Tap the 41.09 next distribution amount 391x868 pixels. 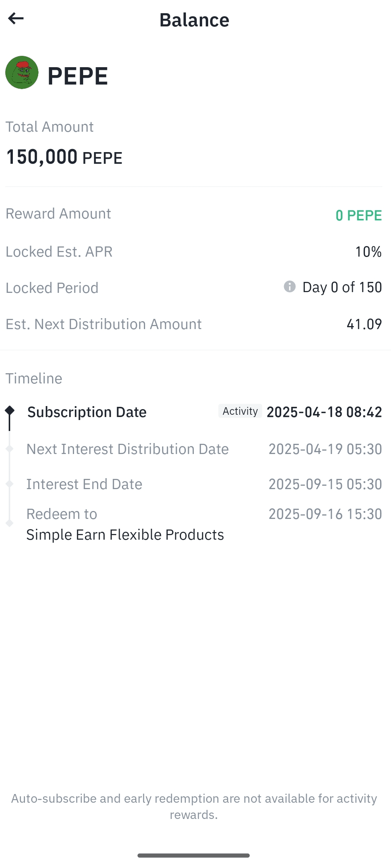coord(364,324)
